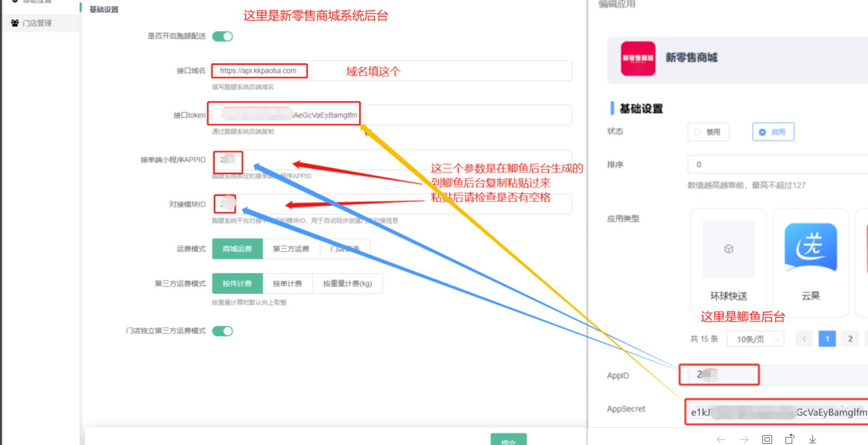Click the 环球快送 app type icon
The image size is (868, 445).
point(728,250)
